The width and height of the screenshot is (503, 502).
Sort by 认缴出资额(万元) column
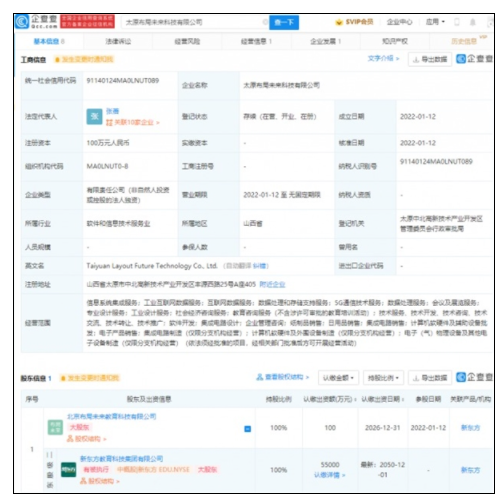pyautogui.click(x=330, y=399)
